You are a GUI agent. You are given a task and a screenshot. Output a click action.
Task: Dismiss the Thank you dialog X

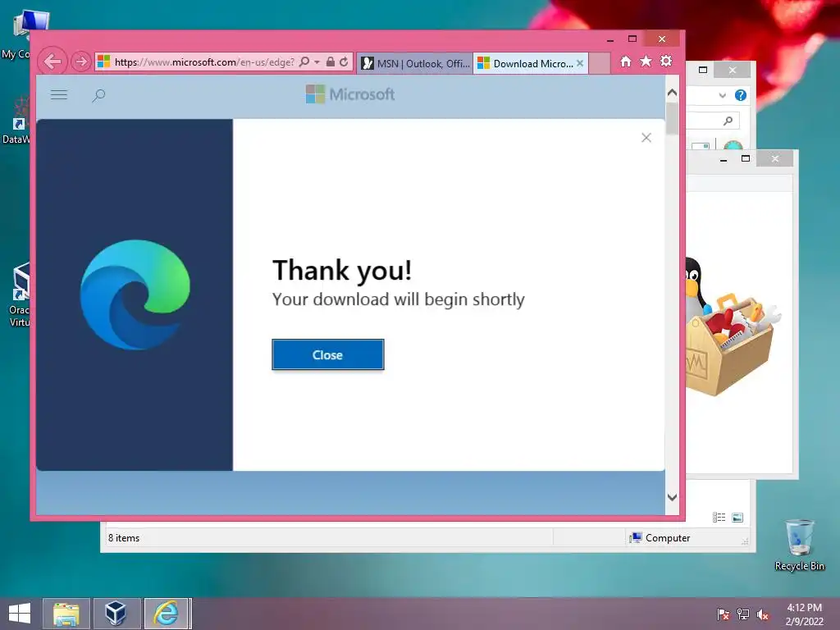click(646, 138)
